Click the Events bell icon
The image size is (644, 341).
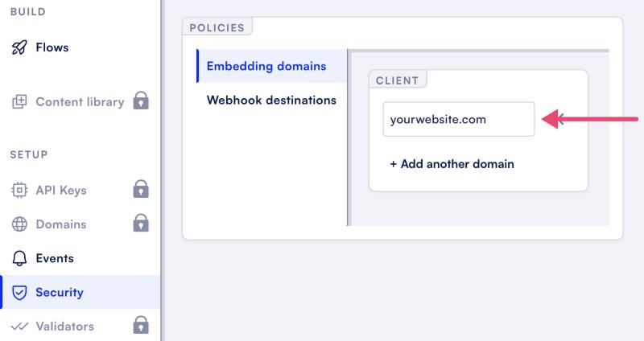19,258
